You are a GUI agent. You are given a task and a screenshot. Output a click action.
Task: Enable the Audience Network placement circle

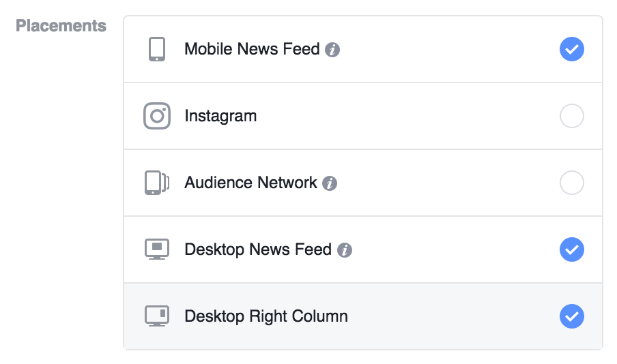click(x=572, y=183)
